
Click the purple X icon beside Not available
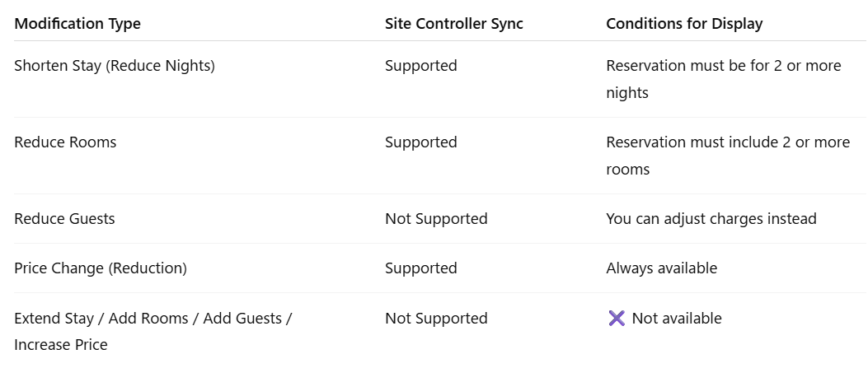(616, 319)
